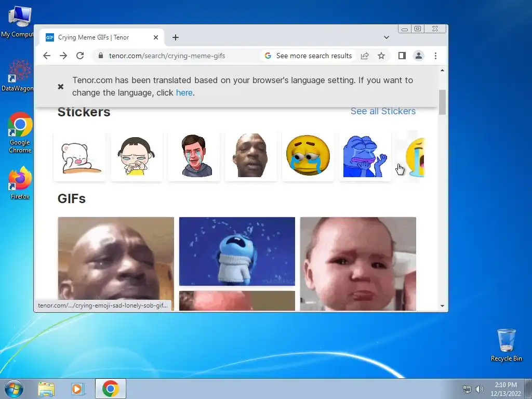Click the See more search results chip
This screenshot has height=399, width=532.
tap(309, 56)
